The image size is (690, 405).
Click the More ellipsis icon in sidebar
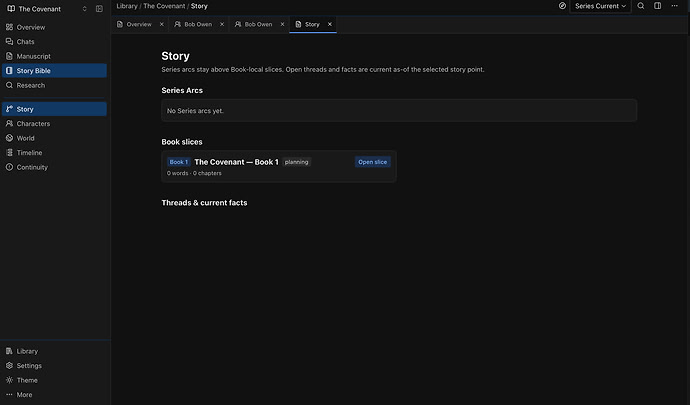(9, 395)
